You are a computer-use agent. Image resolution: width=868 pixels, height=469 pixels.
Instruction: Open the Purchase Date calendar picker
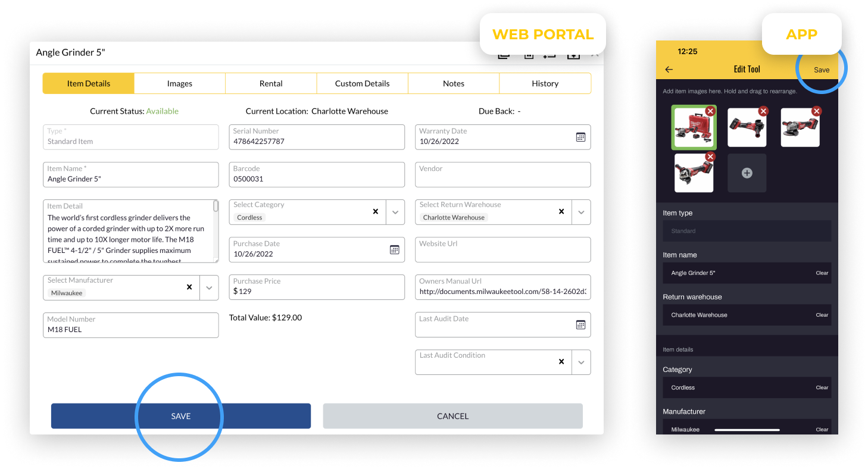click(x=394, y=250)
